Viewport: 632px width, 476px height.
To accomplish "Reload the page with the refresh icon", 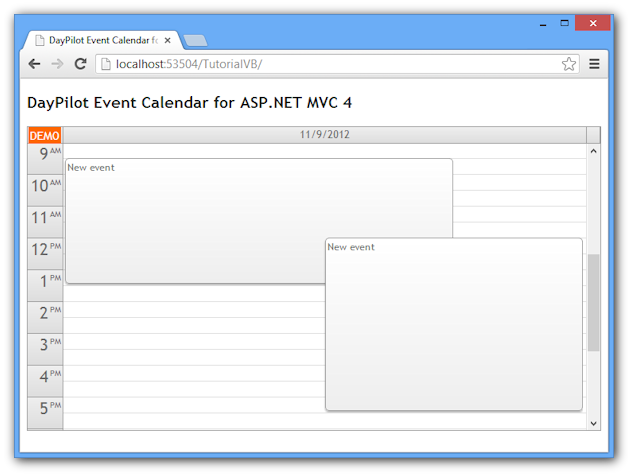I will (x=81, y=64).
